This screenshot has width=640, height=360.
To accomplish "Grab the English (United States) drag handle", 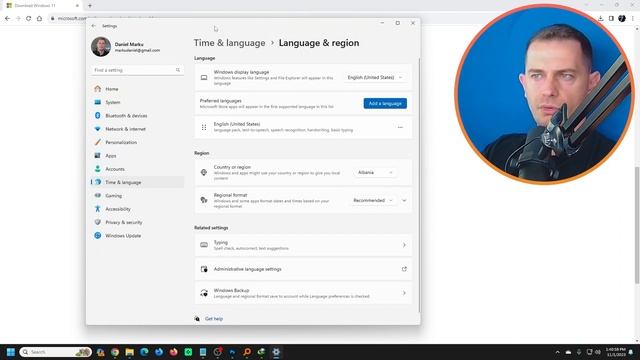I will point(204,127).
